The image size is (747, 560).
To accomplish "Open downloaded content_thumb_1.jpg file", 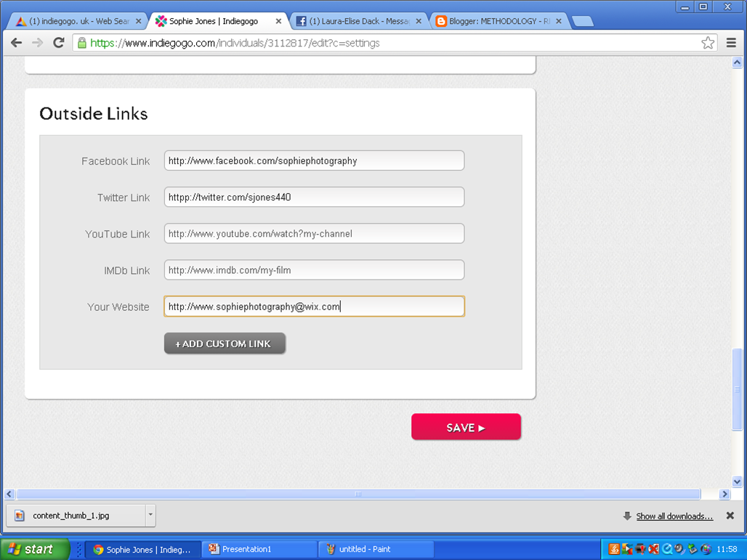I will (76, 515).
